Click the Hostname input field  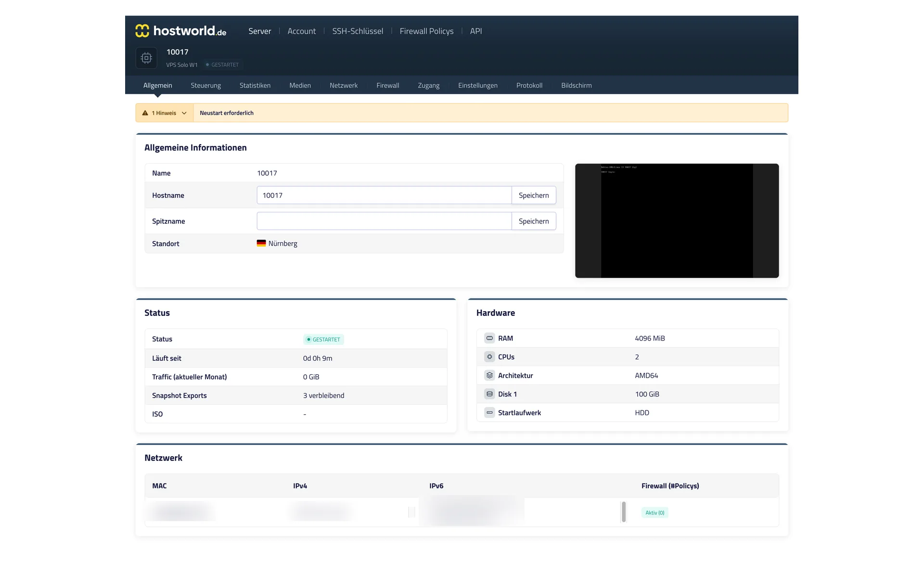click(x=384, y=195)
